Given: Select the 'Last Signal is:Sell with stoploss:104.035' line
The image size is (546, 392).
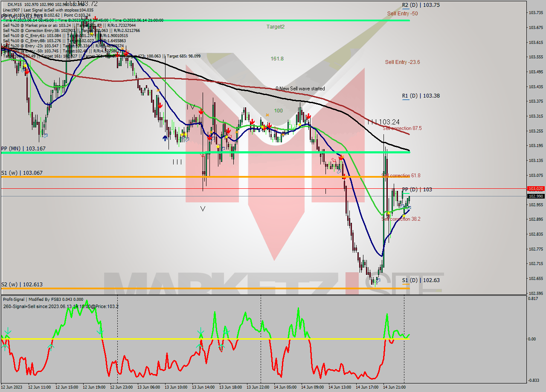Looking at the screenshot, I should [58, 10].
